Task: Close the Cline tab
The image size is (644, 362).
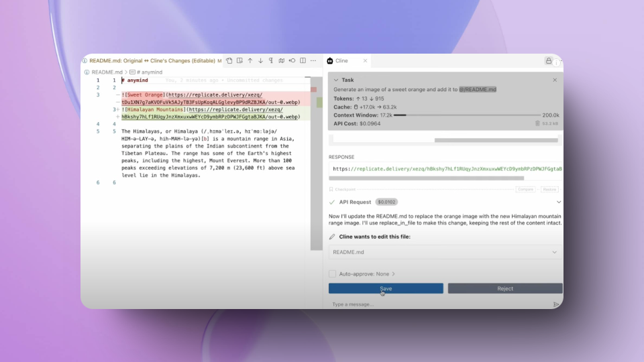Action: [x=364, y=60]
